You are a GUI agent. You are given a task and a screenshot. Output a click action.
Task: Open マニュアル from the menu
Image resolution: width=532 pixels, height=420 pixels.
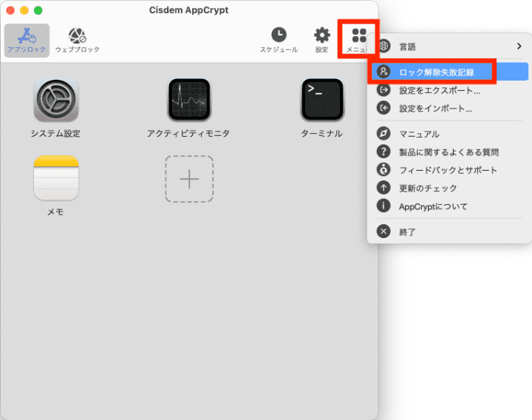tap(449, 134)
